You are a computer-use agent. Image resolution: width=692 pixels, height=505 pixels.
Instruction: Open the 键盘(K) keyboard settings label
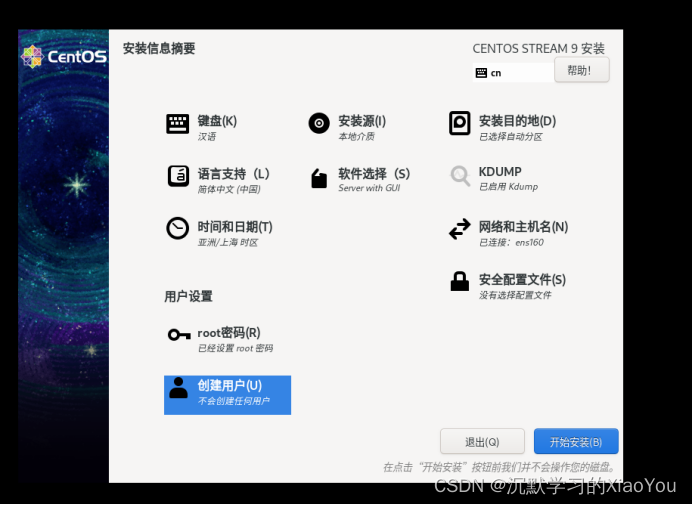tap(217, 121)
